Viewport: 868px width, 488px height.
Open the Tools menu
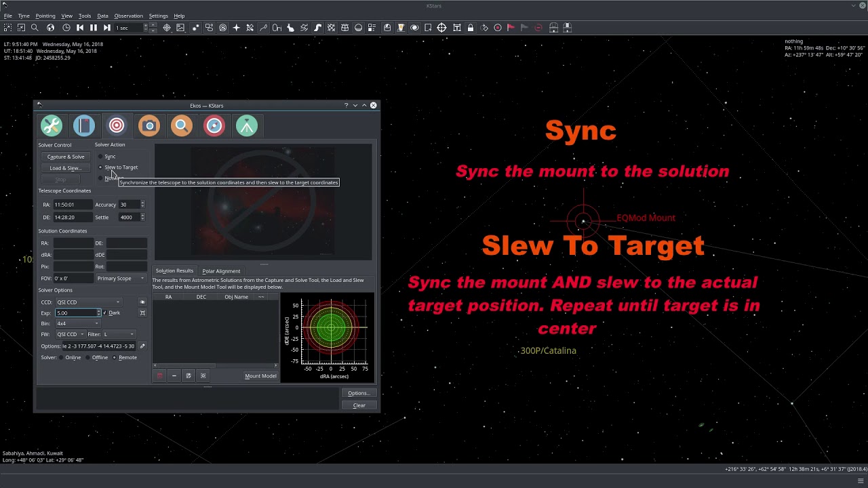85,16
